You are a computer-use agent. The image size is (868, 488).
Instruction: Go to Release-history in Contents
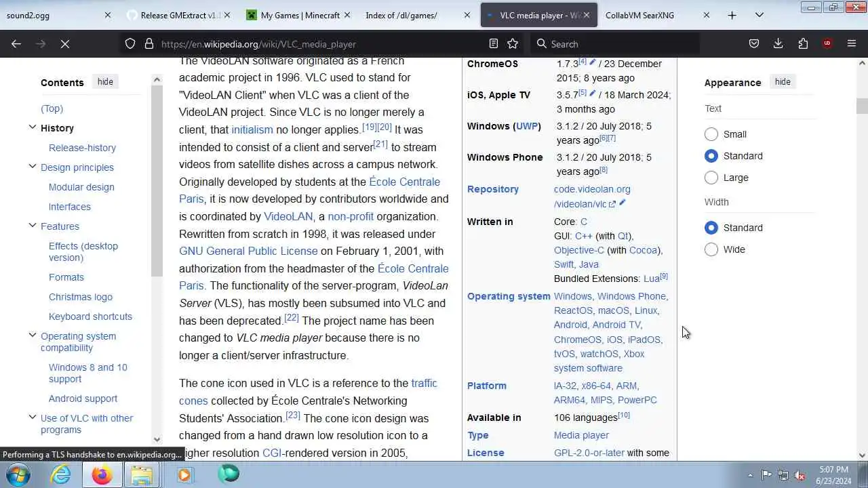[82, 148]
